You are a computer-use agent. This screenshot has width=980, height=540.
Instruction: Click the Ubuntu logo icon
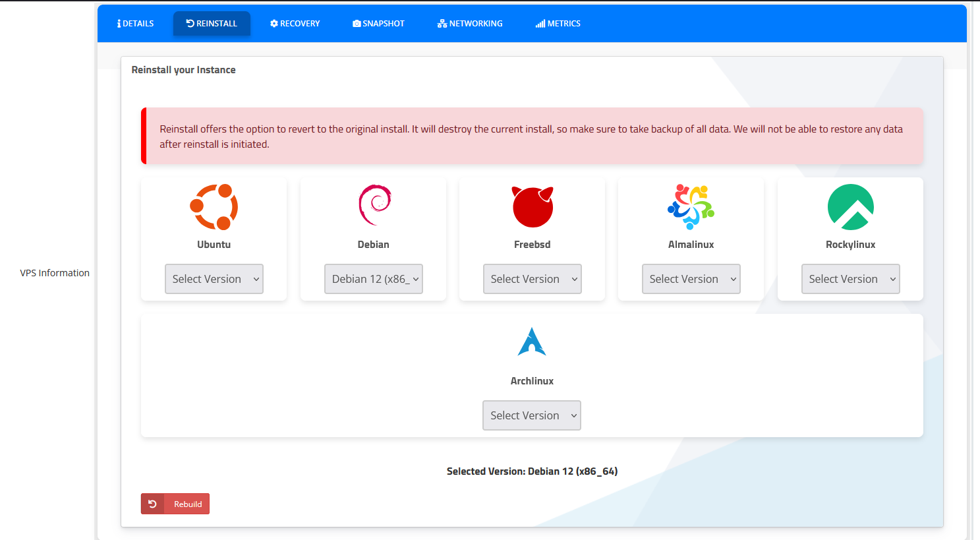click(x=214, y=207)
